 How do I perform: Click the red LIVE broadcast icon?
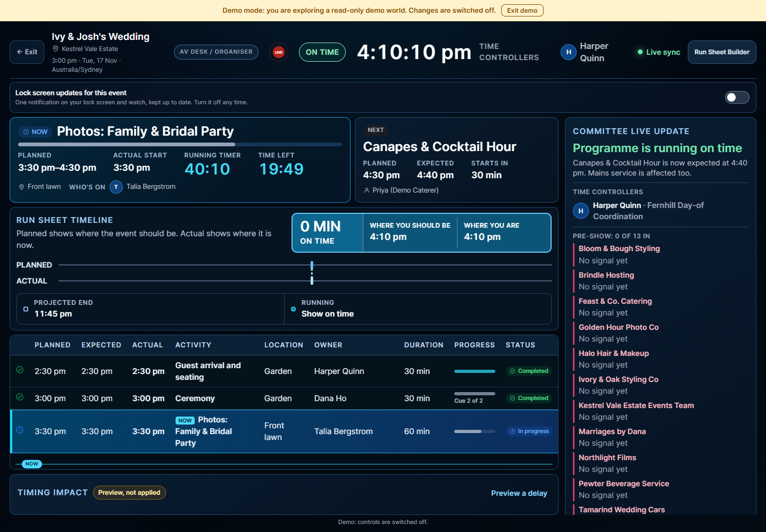point(279,52)
